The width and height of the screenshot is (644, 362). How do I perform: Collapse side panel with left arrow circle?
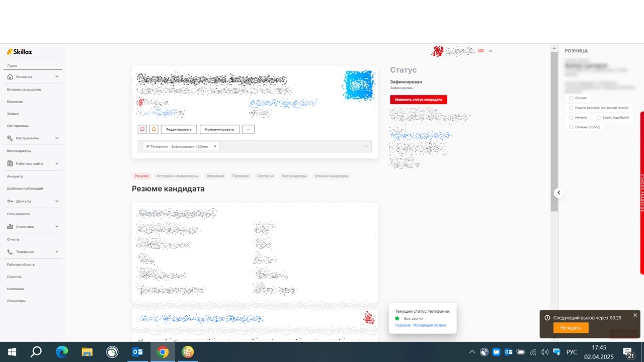point(558,193)
